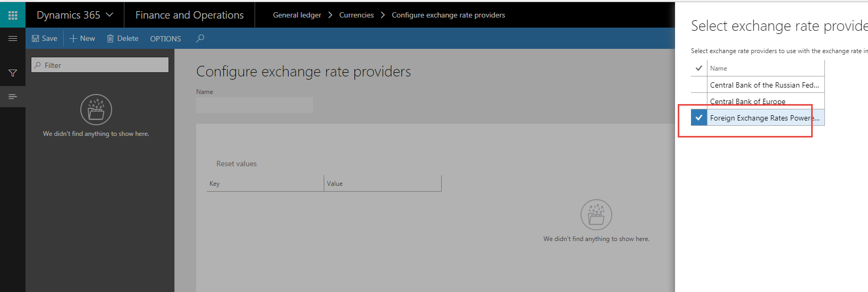
Task: Open the Dynamics 365 dropdown chevron
Action: [110, 15]
